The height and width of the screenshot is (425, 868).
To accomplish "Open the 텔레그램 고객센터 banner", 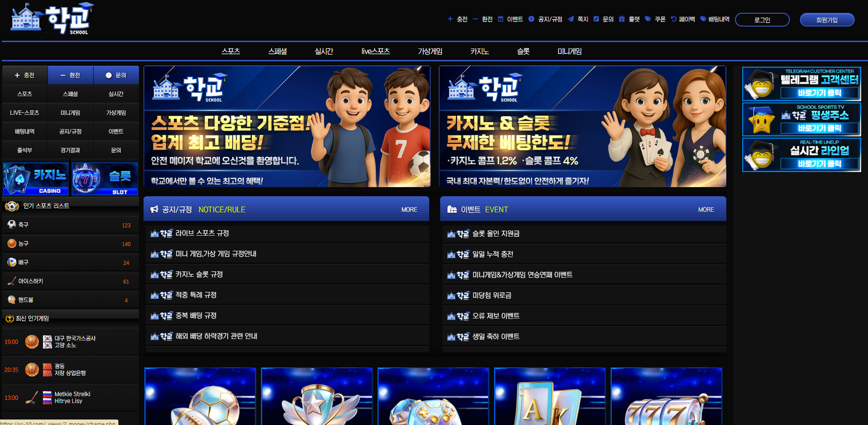I will [x=801, y=84].
